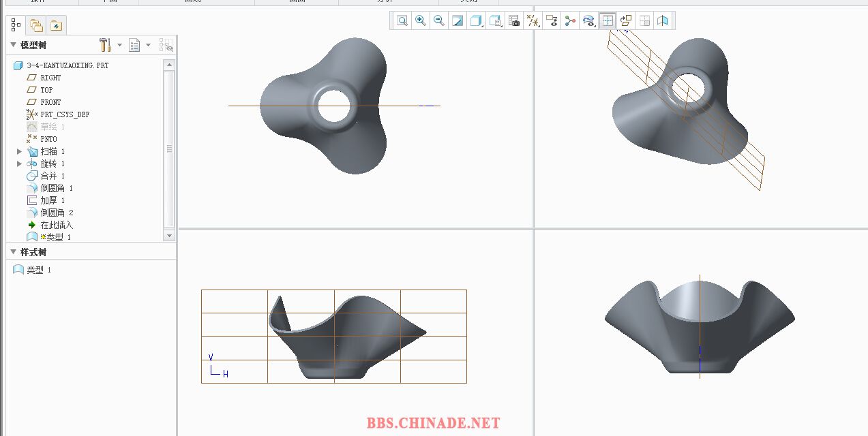The width and height of the screenshot is (868, 436).
Task: Select 类型 1 in the style tree
Action: [39, 270]
